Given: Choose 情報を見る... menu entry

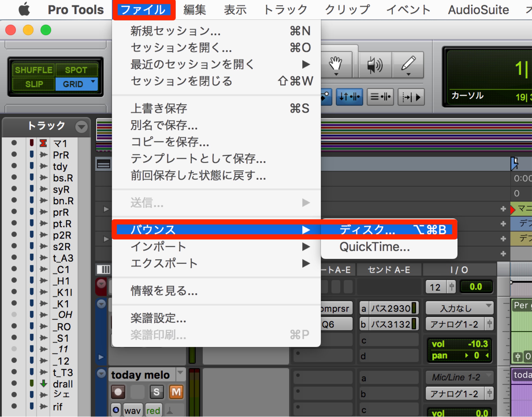Looking at the screenshot, I should (x=216, y=291).
